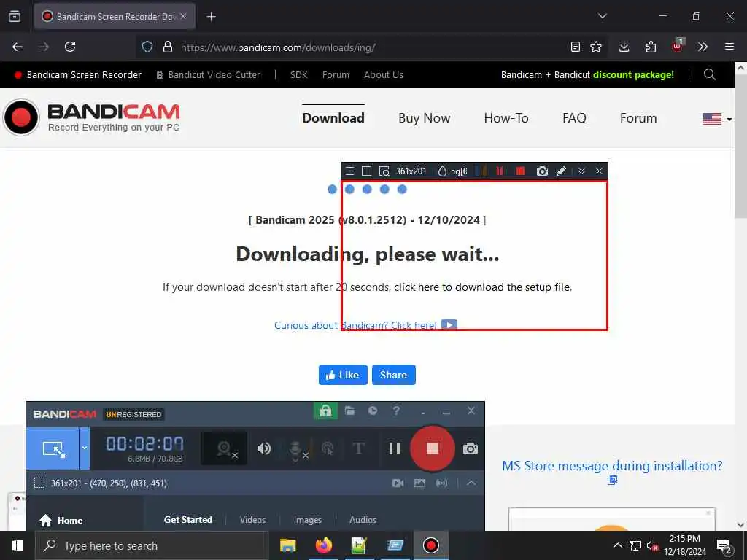Collapse the overlay toolbar with double chevron
Image resolution: width=747 pixels, height=560 pixels.
click(x=581, y=171)
